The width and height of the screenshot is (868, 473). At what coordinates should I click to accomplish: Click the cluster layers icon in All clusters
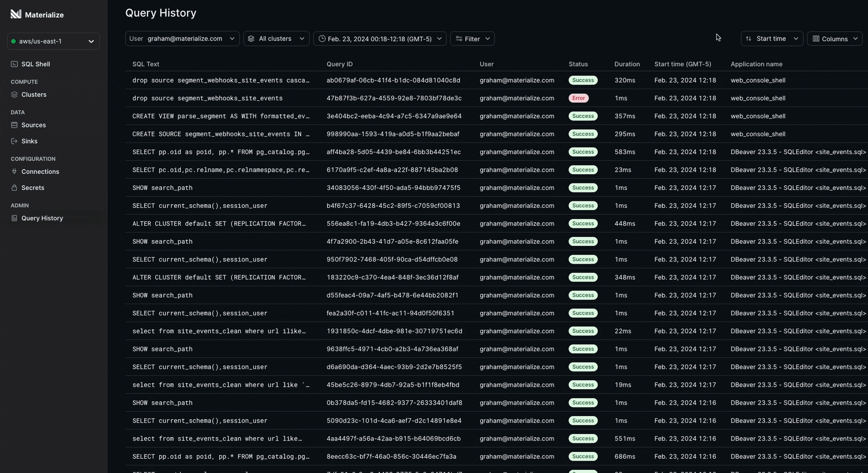pos(251,39)
